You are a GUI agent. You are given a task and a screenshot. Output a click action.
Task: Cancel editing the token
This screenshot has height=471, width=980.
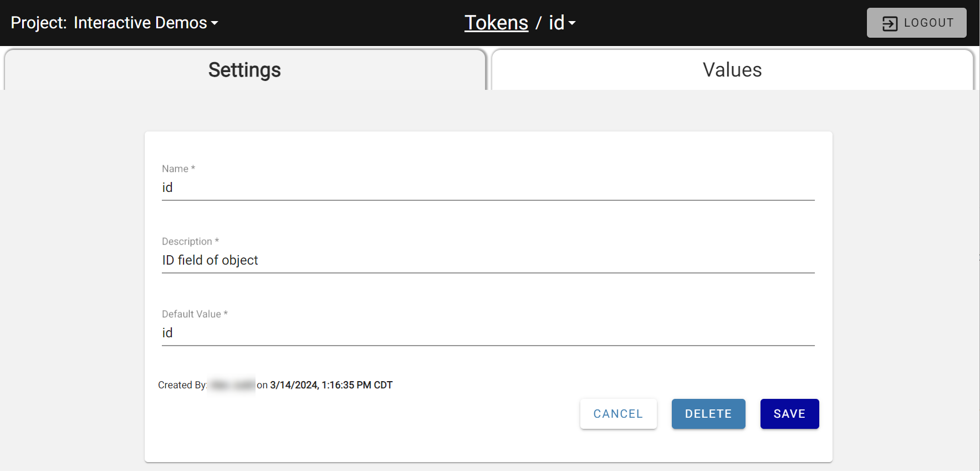(x=618, y=414)
